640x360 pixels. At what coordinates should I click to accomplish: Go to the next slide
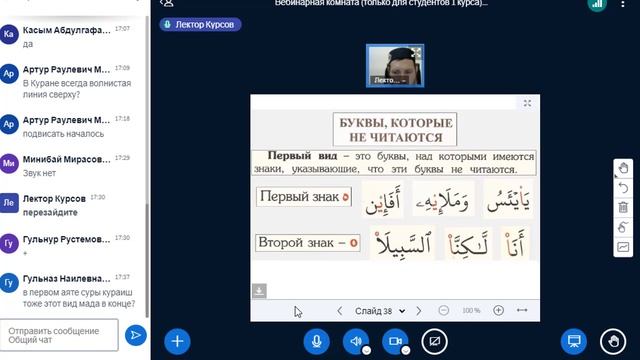click(x=418, y=311)
